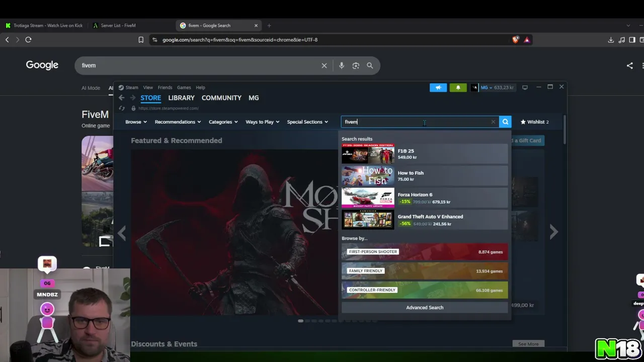644x362 pixels.
Task: Click the Advanced Search button
Action: coord(425,307)
